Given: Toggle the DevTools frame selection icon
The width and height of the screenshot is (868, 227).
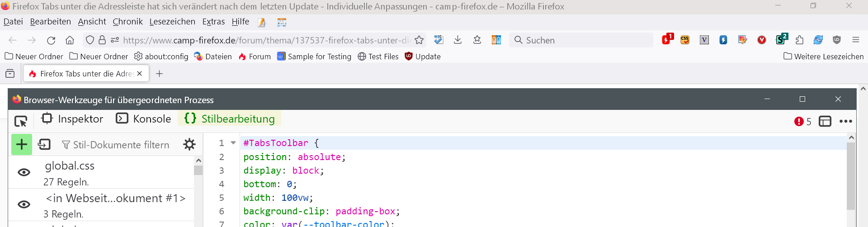Looking at the screenshot, I should [825, 121].
